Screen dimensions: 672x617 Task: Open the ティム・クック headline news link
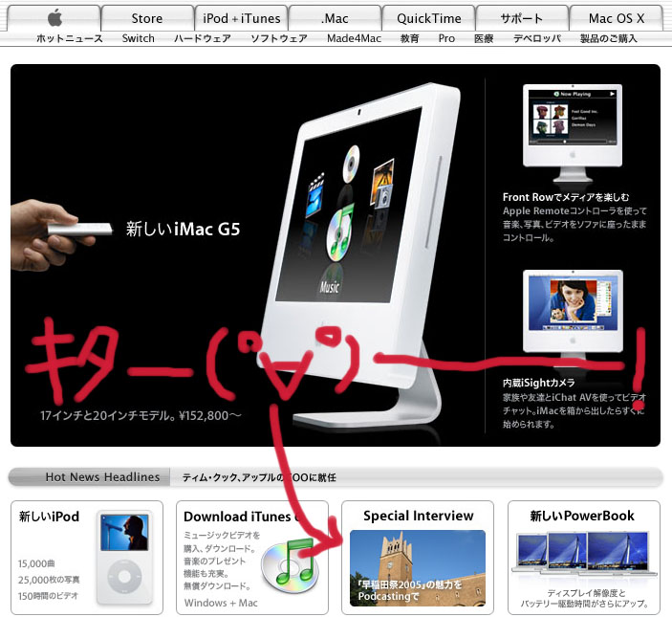click(x=259, y=477)
